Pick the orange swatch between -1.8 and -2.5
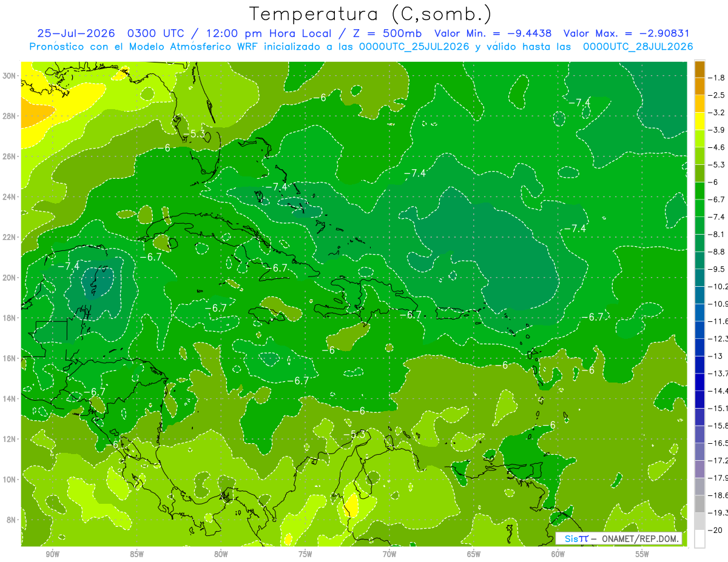 [x=699, y=86]
